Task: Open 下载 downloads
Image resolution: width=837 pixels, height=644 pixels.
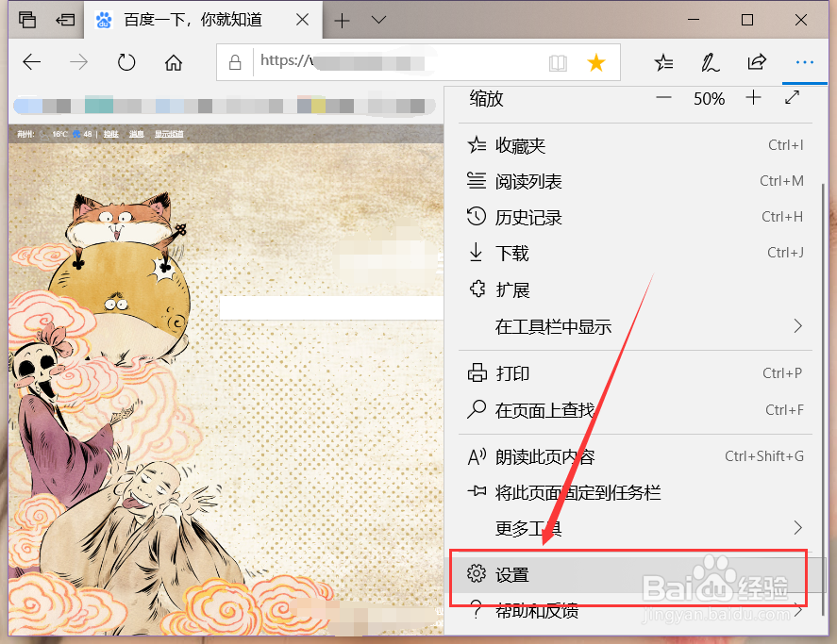Action: pyautogui.click(x=635, y=253)
